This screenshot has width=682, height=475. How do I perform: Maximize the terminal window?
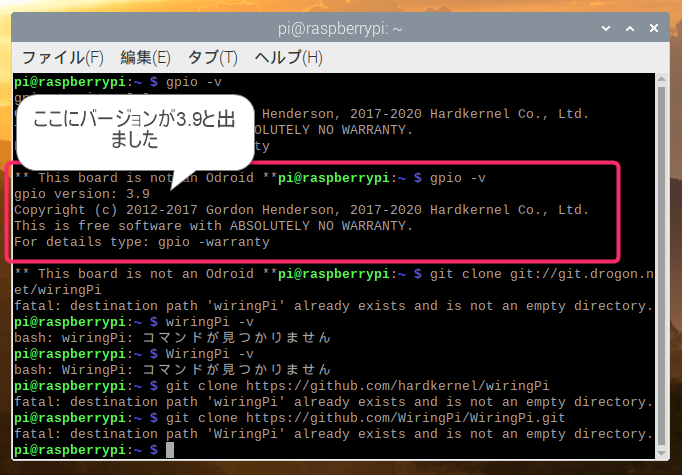point(630,28)
